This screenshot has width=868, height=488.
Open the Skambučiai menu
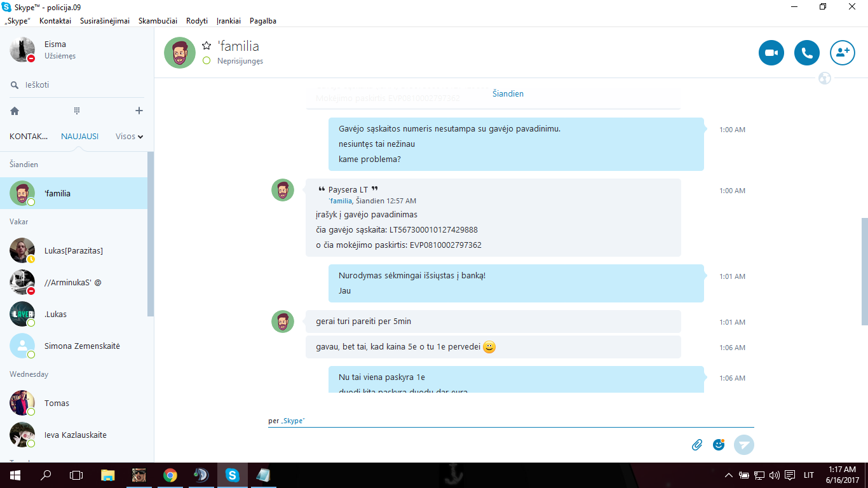click(x=158, y=21)
